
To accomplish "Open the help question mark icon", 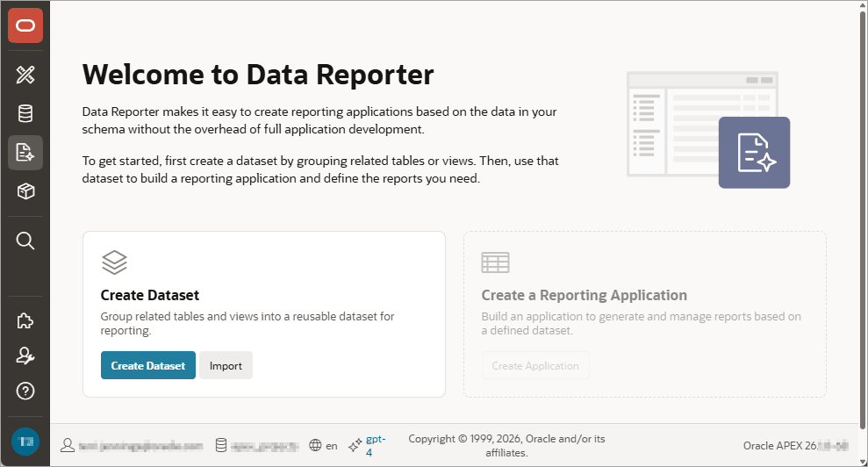I will [25, 392].
